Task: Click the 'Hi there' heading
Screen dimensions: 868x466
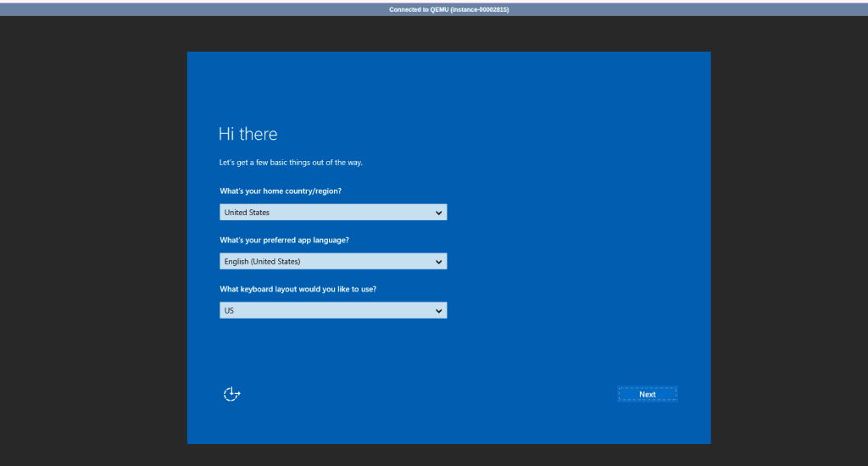Action: [x=248, y=134]
